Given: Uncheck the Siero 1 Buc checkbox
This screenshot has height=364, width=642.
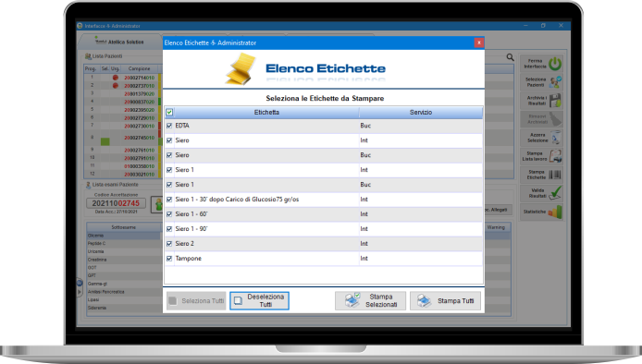Looking at the screenshot, I should [169, 185].
